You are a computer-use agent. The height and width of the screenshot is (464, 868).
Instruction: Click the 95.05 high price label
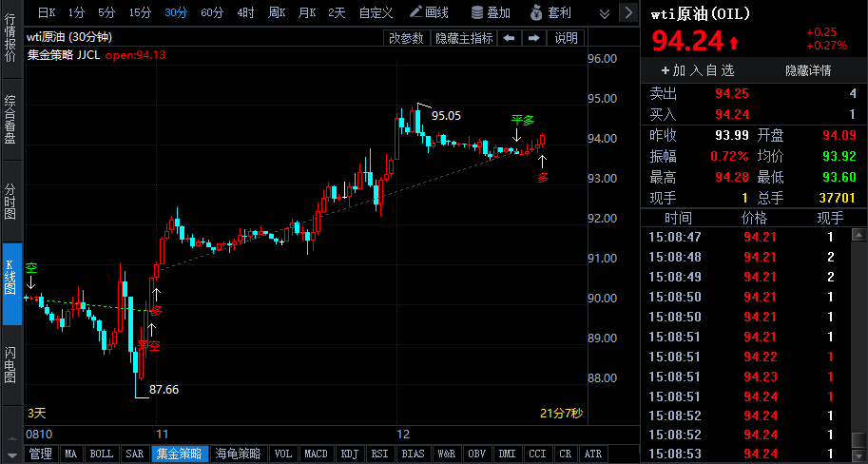(446, 116)
